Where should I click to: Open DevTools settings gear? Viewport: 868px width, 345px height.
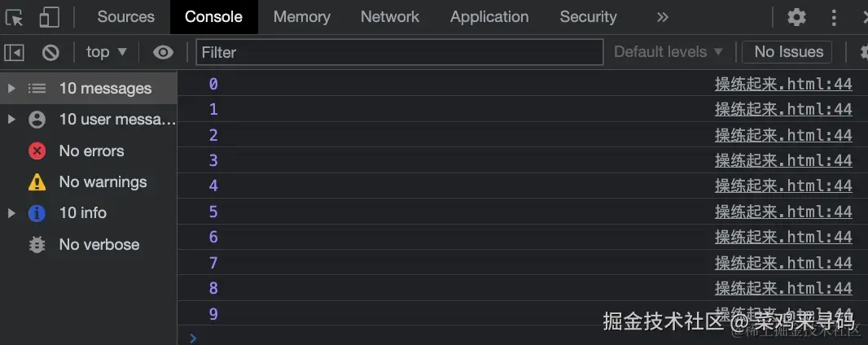[x=796, y=16]
